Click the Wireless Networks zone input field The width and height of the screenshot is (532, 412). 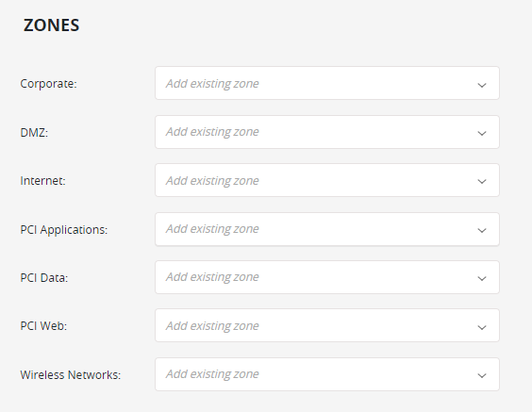point(327,374)
